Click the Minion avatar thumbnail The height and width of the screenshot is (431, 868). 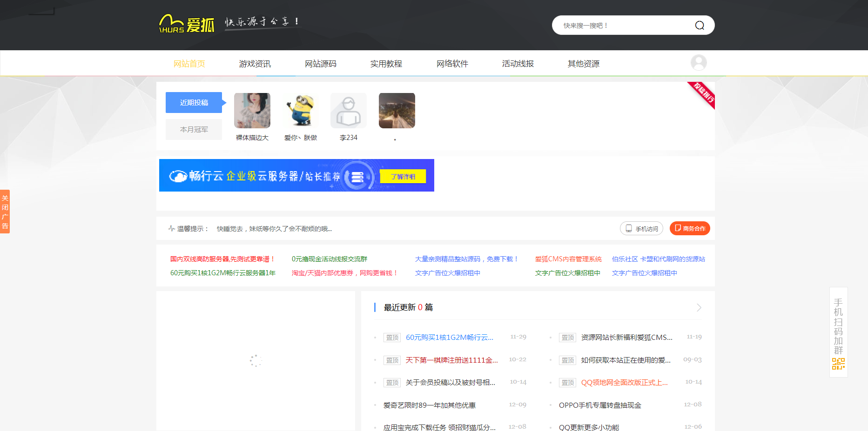point(301,111)
